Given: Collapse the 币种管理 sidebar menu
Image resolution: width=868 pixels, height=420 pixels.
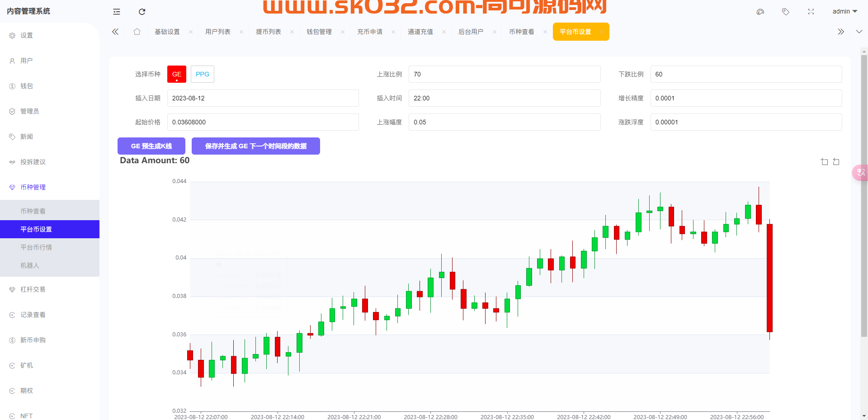Looking at the screenshot, I should 50,187.
